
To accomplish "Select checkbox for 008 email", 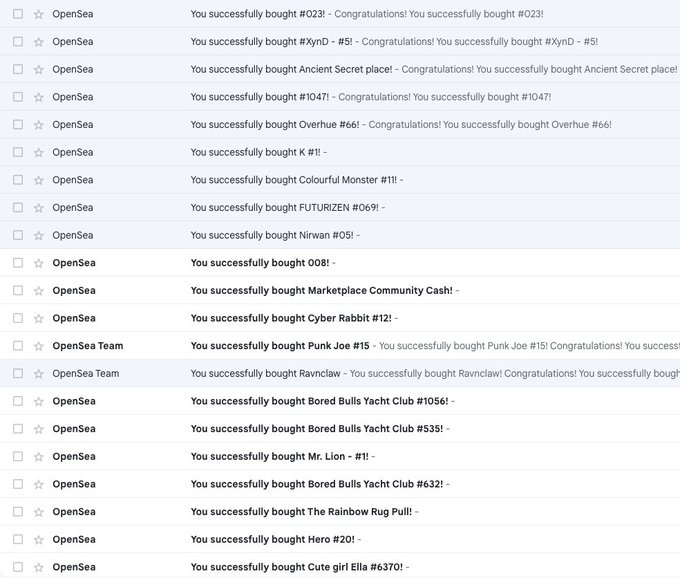I will point(18,263).
